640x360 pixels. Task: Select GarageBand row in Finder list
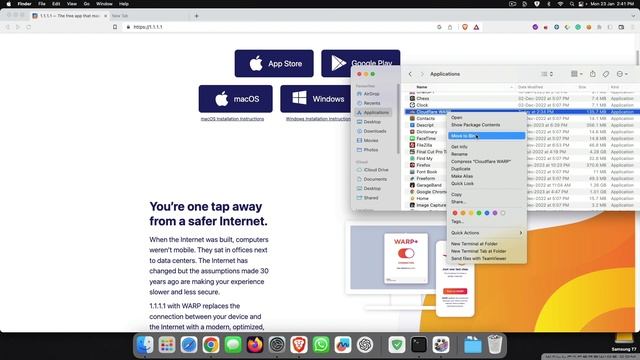[x=521, y=185]
